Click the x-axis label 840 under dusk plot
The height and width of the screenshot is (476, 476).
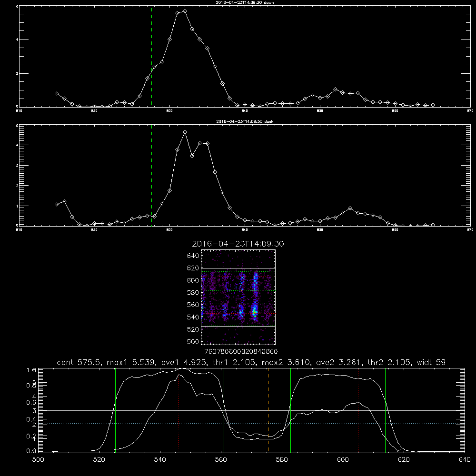click(x=245, y=230)
